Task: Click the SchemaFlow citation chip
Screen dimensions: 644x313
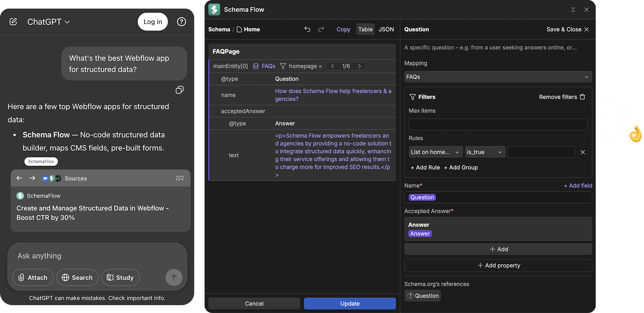Action: [x=41, y=162]
